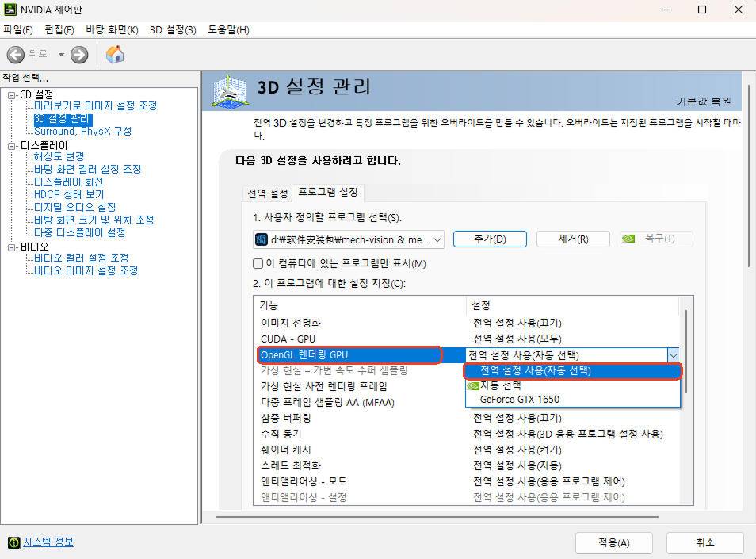756x559 pixels.
Task: Click the 복구 button
Action: coord(656,239)
